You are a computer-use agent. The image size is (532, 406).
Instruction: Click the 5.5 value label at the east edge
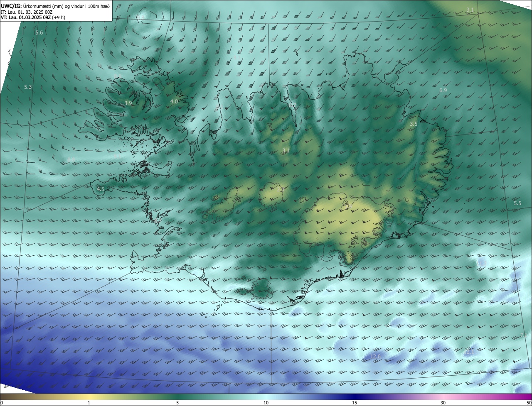[517, 203]
